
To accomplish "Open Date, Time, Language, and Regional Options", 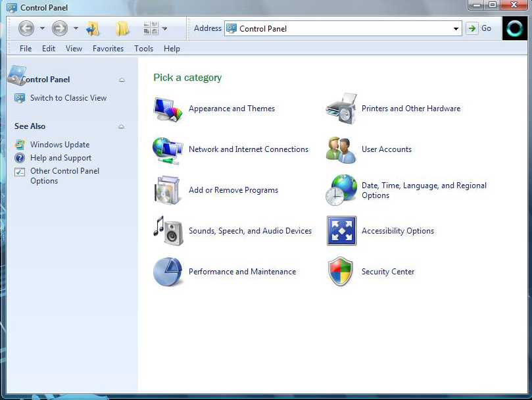I will click(424, 190).
